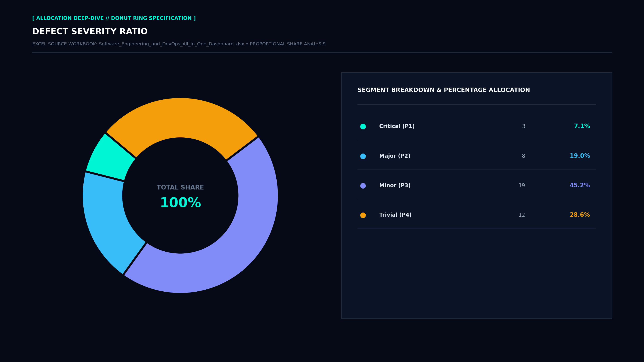Screen dimensions: 644x362
Task: Click the 100% total in donut center
Action: 180,203
